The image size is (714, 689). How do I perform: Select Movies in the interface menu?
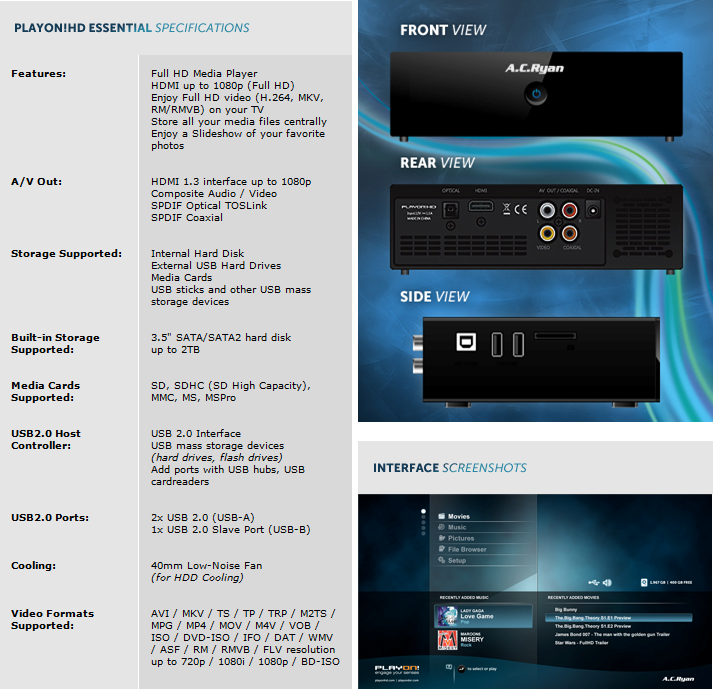coord(459,516)
